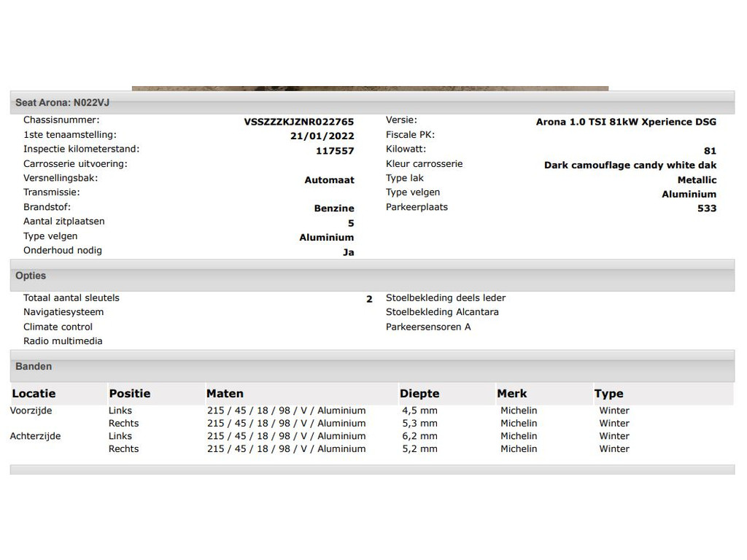Click the Parkeerplaats value 533

(707, 209)
